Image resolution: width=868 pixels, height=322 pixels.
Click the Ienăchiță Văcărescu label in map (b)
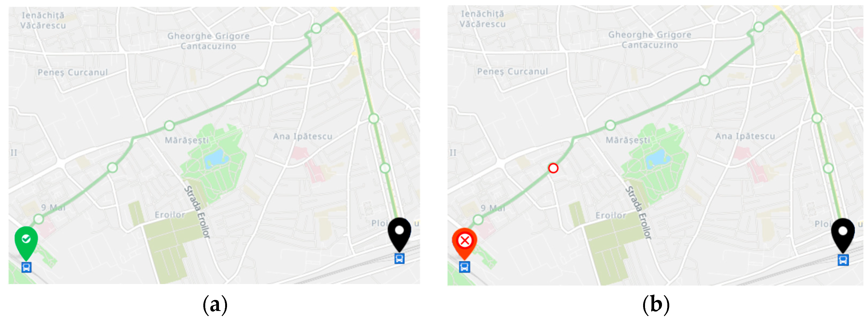tap(483, 19)
